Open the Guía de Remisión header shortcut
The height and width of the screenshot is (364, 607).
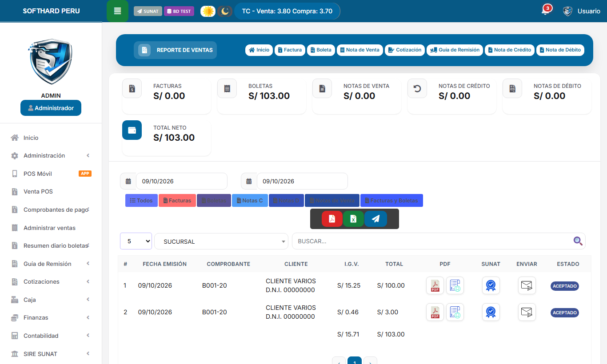455,50
